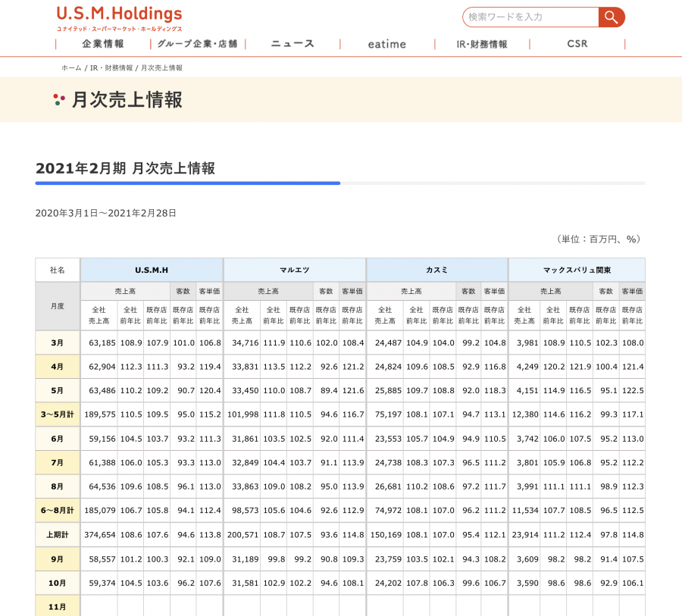Image resolution: width=682 pixels, height=616 pixels.
Task: Select the 8月 row label
Action: pyautogui.click(x=58, y=486)
